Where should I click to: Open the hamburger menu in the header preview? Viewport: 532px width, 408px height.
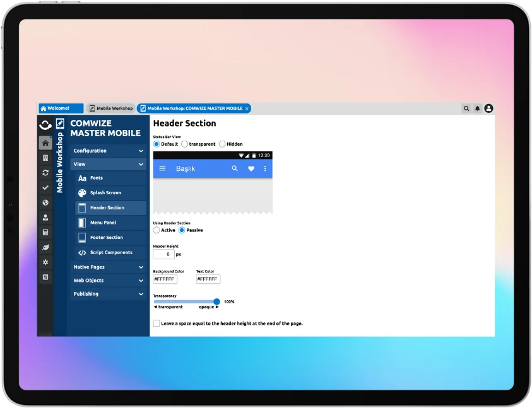pyautogui.click(x=162, y=168)
